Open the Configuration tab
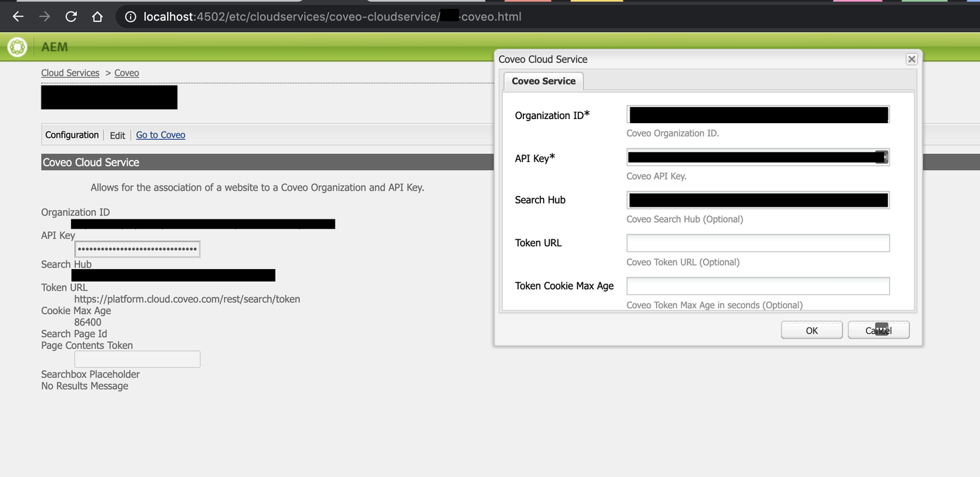Image resolution: width=980 pixels, height=477 pixels. coord(72,134)
